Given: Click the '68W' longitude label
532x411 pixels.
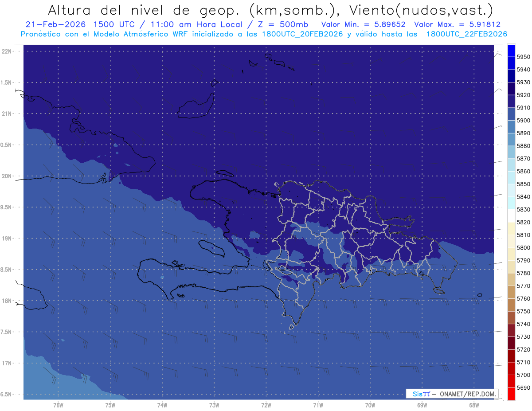Looking at the screenshot, I should point(474,405).
